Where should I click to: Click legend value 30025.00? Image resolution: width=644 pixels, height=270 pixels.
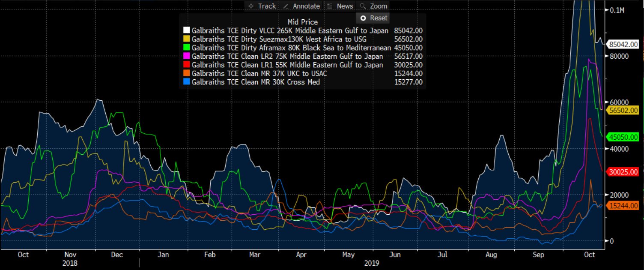coord(408,65)
